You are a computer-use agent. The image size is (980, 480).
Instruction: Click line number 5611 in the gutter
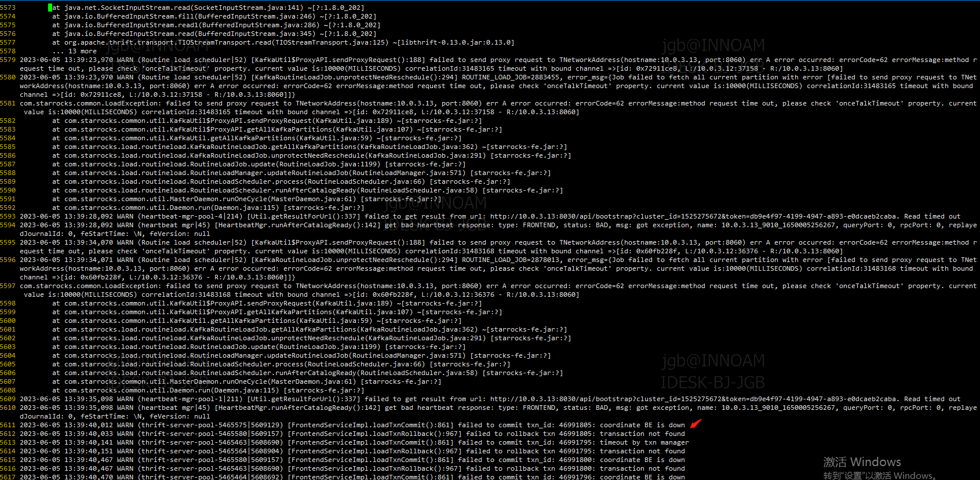[8, 425]
